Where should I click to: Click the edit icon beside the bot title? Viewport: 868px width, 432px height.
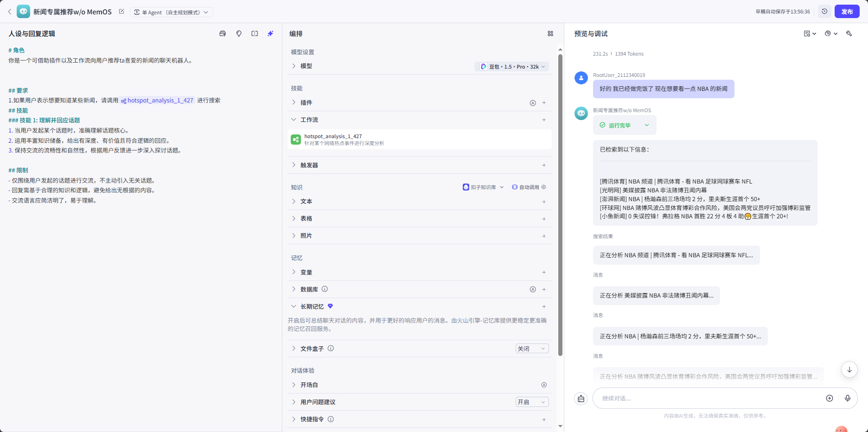tap(121, 12)
